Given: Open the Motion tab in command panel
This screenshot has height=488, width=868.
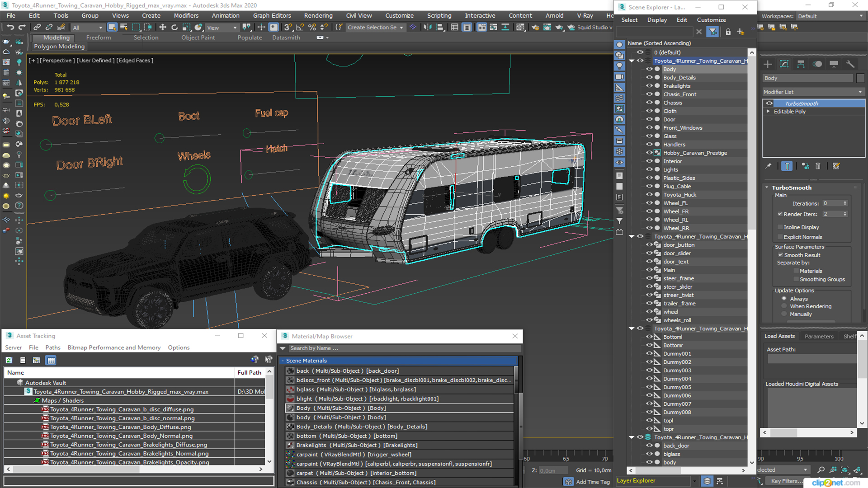Looking at the screenshot, I should 817,64.
